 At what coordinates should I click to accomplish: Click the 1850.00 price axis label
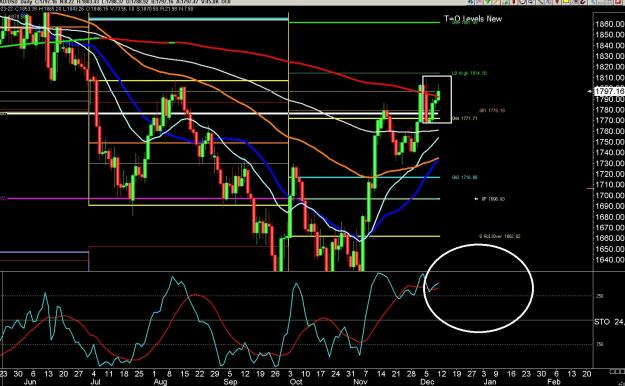coord(609,35)
